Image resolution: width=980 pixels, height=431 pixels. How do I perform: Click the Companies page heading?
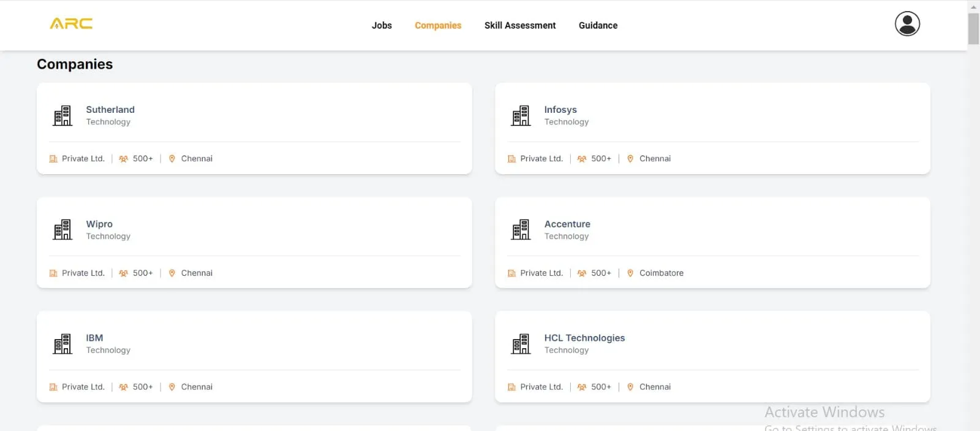point(75,64)
